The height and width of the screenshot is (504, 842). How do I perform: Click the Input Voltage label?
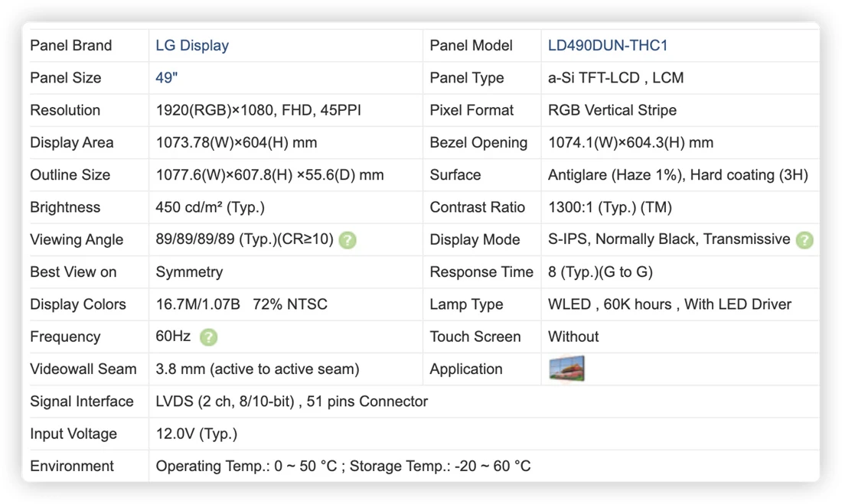coord(73,434)
